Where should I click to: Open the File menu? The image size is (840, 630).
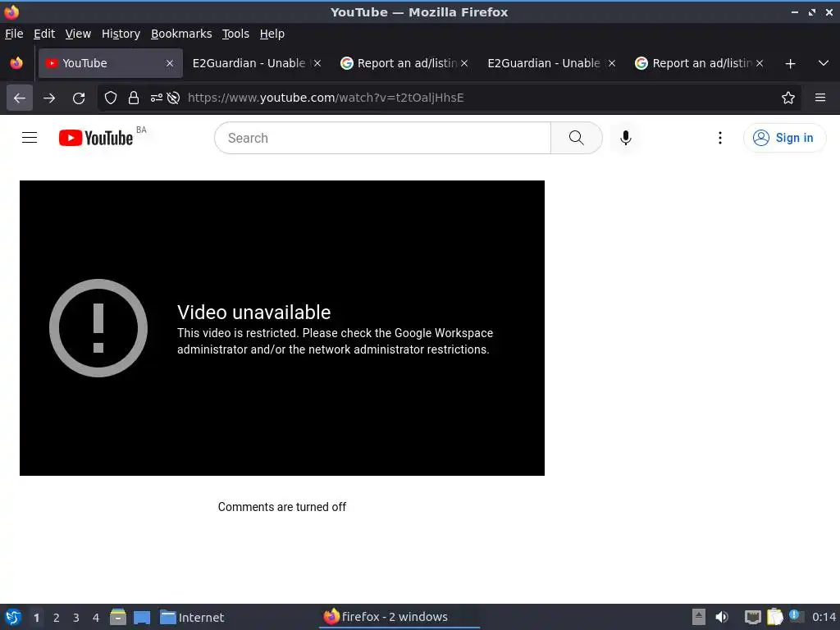pyautogui.click(x=14, y=34)
